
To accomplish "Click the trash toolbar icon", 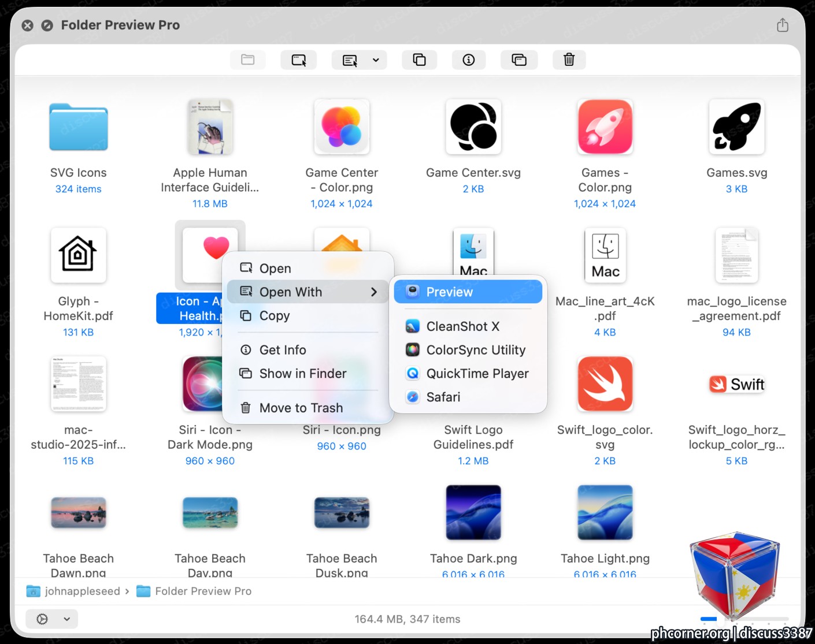I will pyautogui.click(x=569, y=59).
